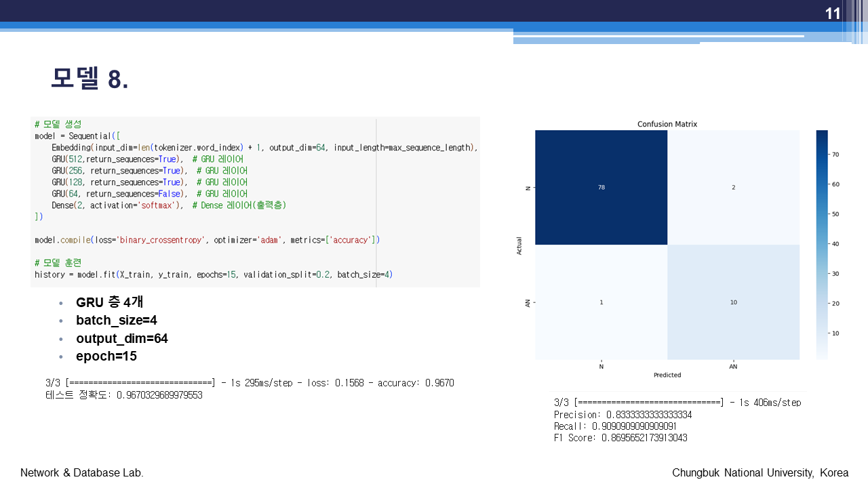Viewport: 868px width, 488px height.
Task: Click the GRU(256, return_sequences=True) line
Action: 149,170
